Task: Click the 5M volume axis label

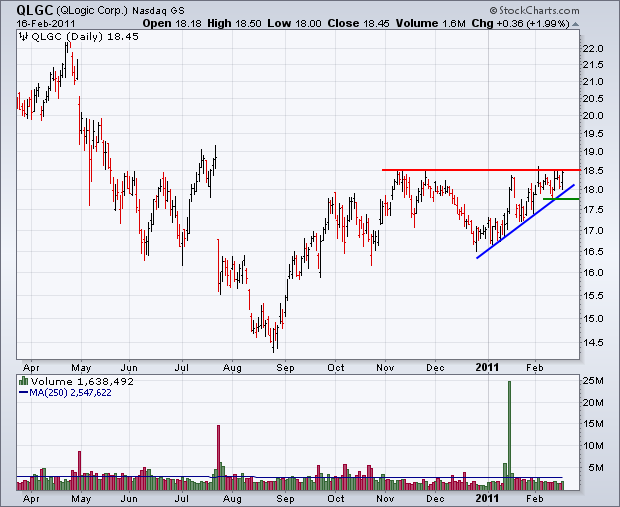Action: (596, 468)
